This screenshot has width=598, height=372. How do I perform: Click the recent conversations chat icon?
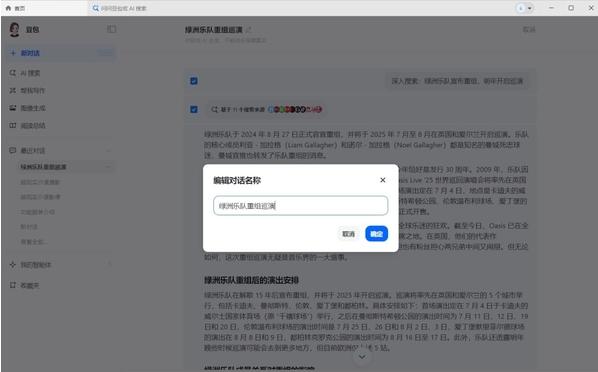[13, 150]
